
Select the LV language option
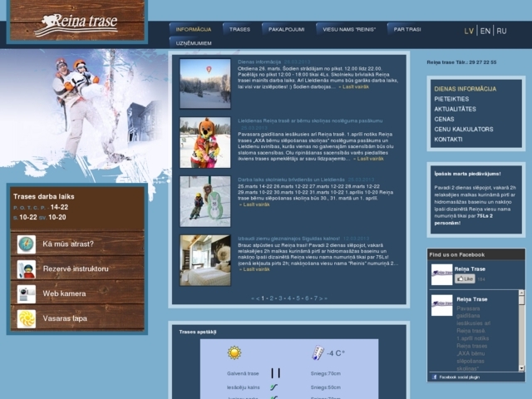tap(469, 31)
